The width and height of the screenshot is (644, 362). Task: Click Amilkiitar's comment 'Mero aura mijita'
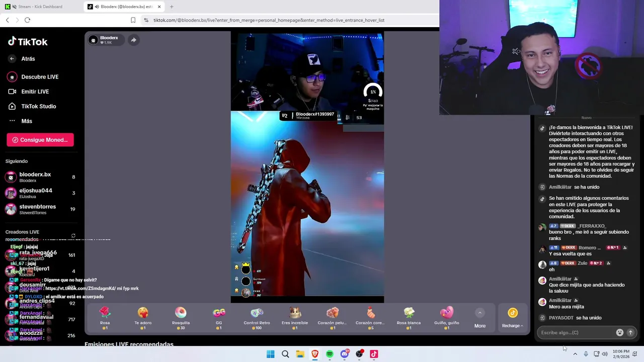pyautogui.click(x=566, y=307)
